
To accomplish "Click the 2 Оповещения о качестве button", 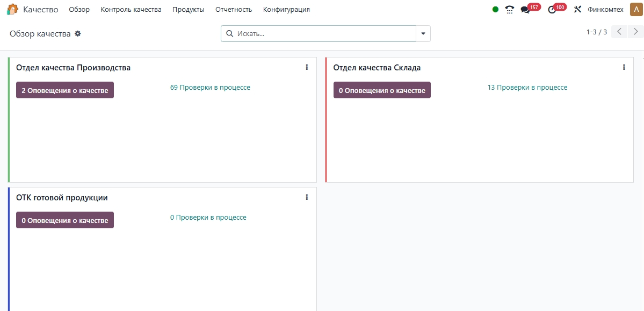I will (65, 90).
